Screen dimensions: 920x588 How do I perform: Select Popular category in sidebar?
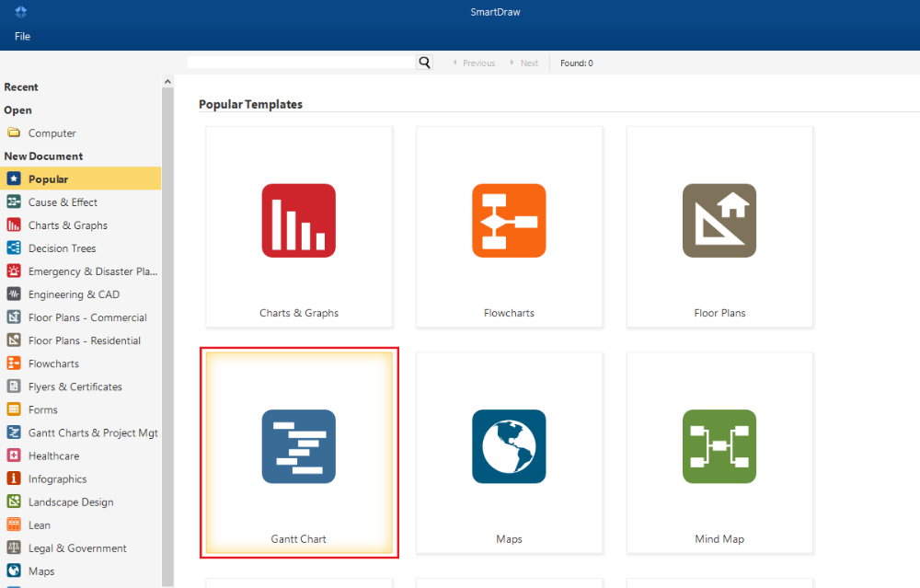click(48, 179)
